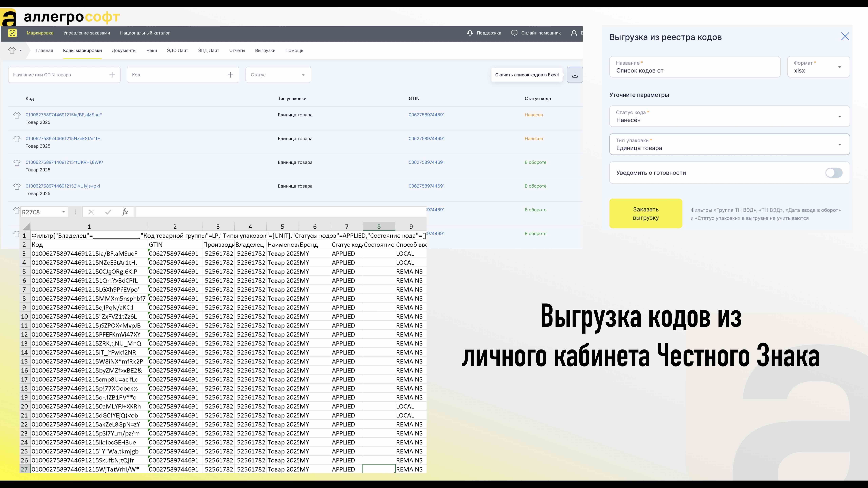The image size is (868, 488).
Task: Click the Название field Список кодов от
Action: point(695,67)
